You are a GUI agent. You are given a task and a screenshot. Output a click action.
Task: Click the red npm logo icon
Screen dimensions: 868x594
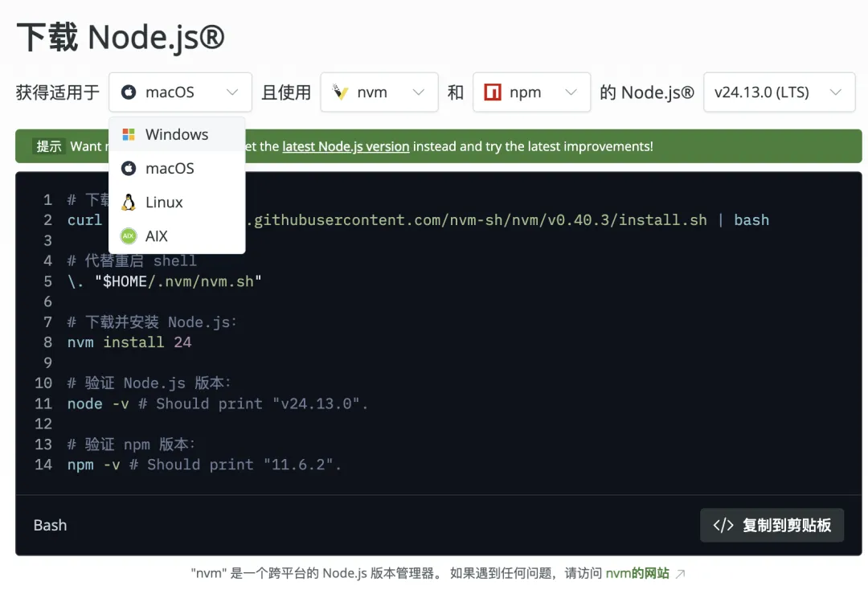point(493,92)
